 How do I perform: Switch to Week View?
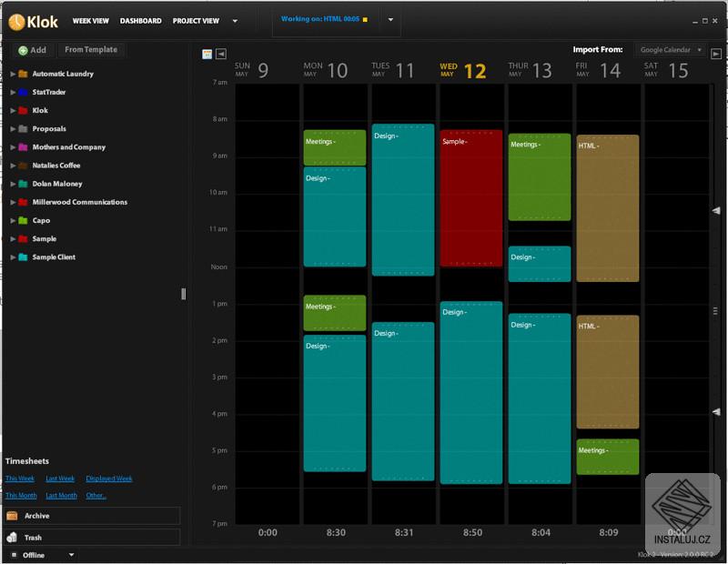click(90, 21)
